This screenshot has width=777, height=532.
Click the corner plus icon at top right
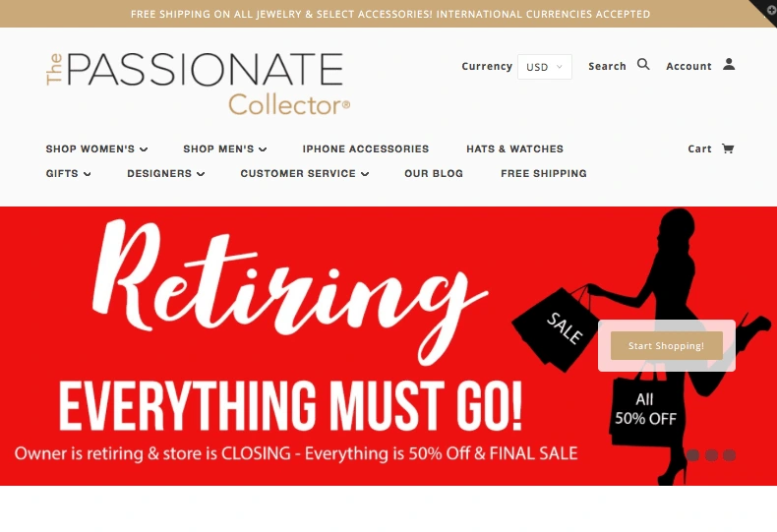tap(770, 9)
